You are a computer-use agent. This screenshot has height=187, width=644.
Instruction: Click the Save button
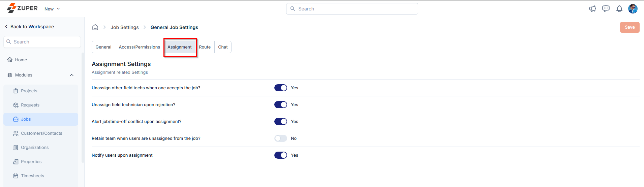coord(629,27)
